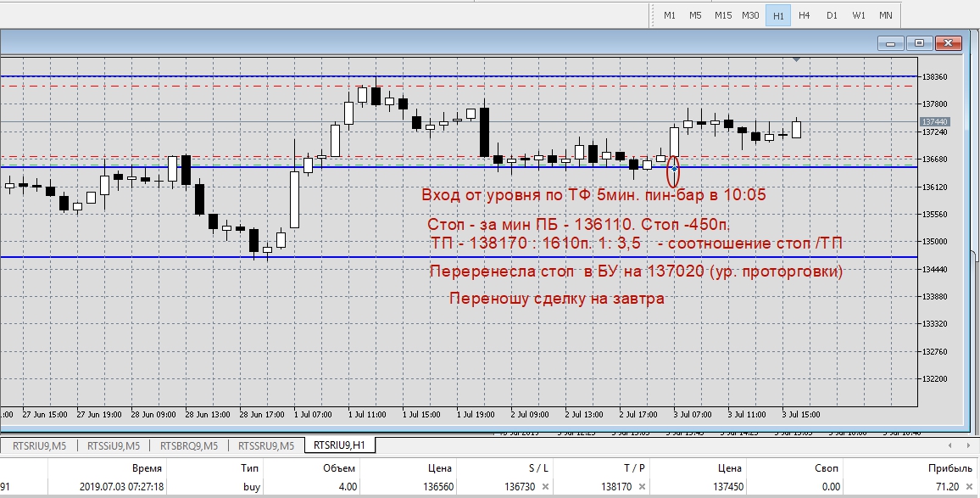Select the M15 timeframe button
Screen dimensions: 980x498
(722, 15)
